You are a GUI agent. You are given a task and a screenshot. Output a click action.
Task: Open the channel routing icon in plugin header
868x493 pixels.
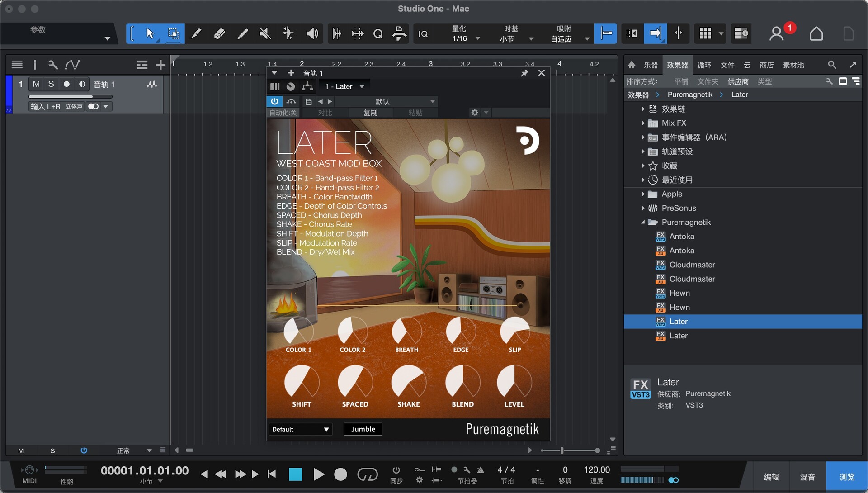[x=307, y=86]
